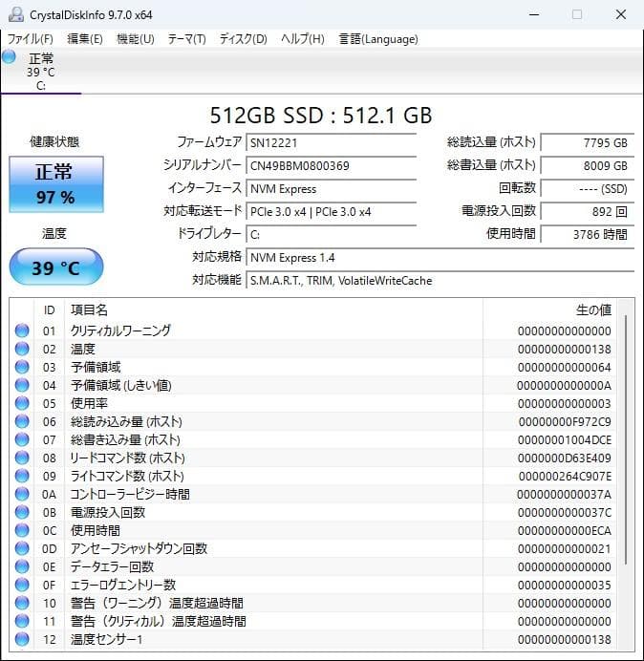Select the クリティカルワーニング attribute name
Screen dimensions: 644x661
120,330
